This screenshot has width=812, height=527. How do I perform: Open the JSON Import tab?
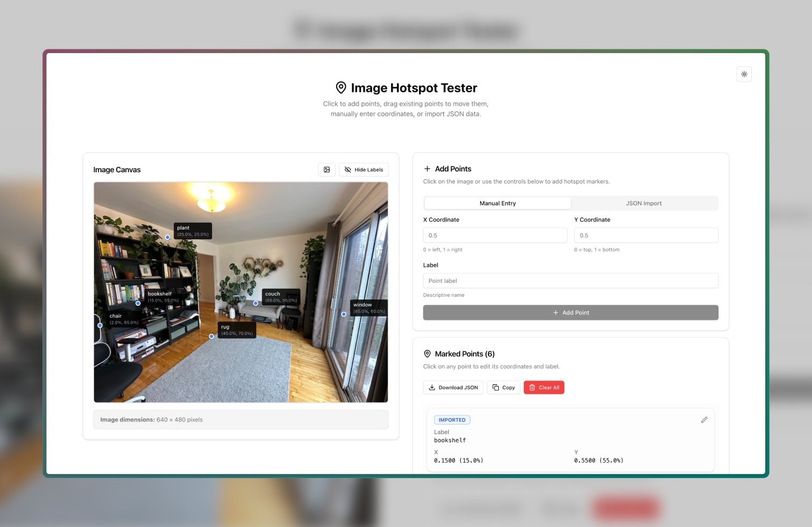tap(643, 203)
